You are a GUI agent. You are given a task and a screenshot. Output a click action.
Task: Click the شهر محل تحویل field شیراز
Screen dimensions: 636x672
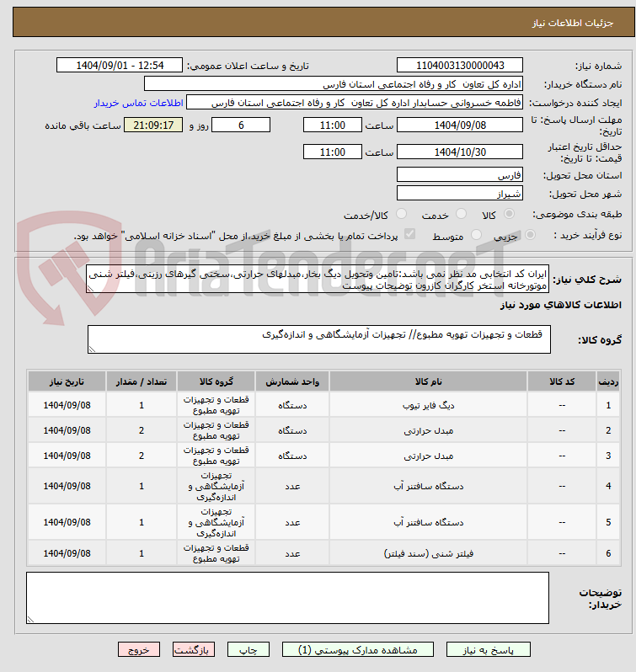pyautogui.click(x=459, y=194)
